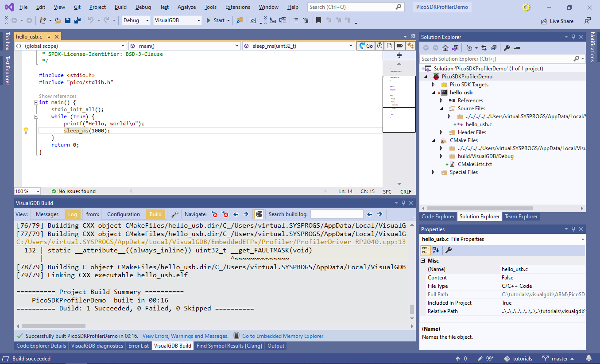Click the Feedback icon beside Live Share
Viewport: 600px width, 364px height.
[x=587, y=21]
